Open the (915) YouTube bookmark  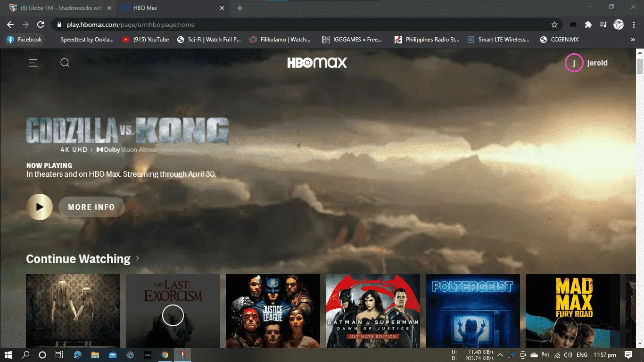pos(146,40)
